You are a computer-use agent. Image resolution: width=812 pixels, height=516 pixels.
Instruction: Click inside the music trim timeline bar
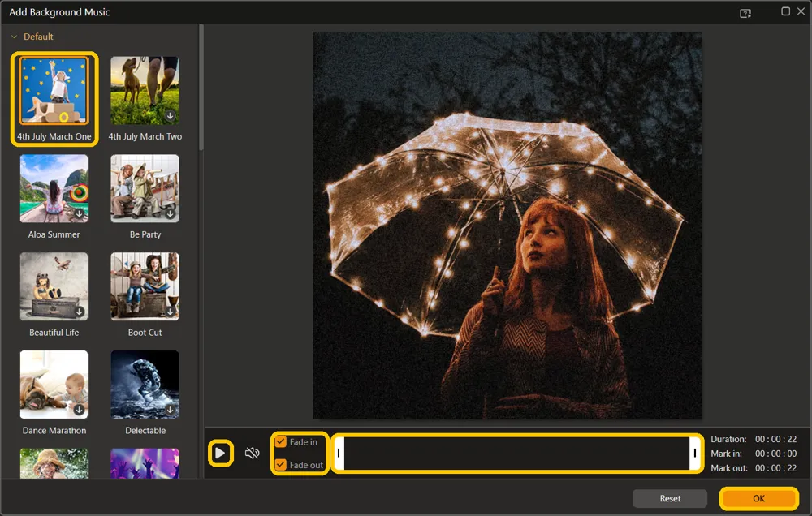coord(516,453)
